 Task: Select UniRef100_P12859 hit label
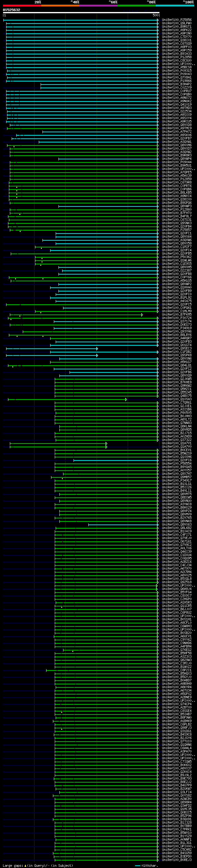pos(177,179)
